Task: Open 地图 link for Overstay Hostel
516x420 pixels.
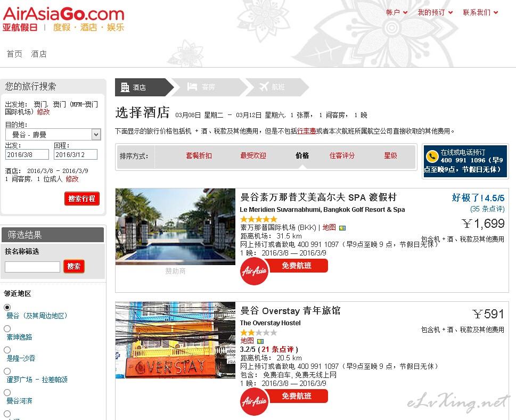Action: point(247,341)
